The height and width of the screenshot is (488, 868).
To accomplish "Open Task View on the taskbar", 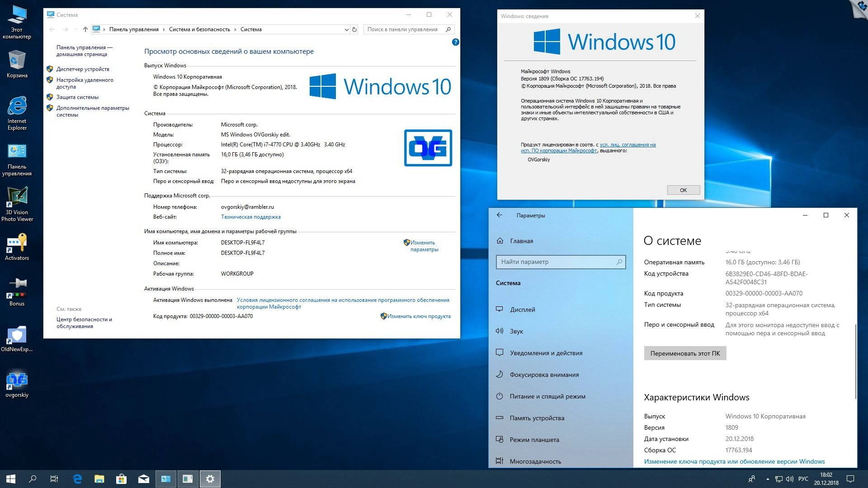I will point(54,479).
